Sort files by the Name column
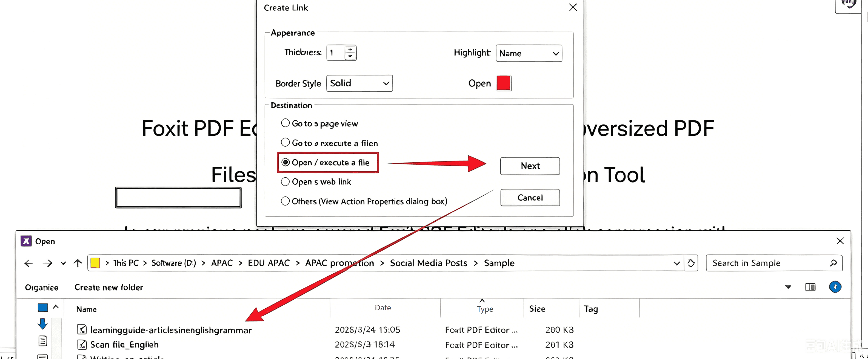This screenshot has width=868, height=359. click(86, 309)
